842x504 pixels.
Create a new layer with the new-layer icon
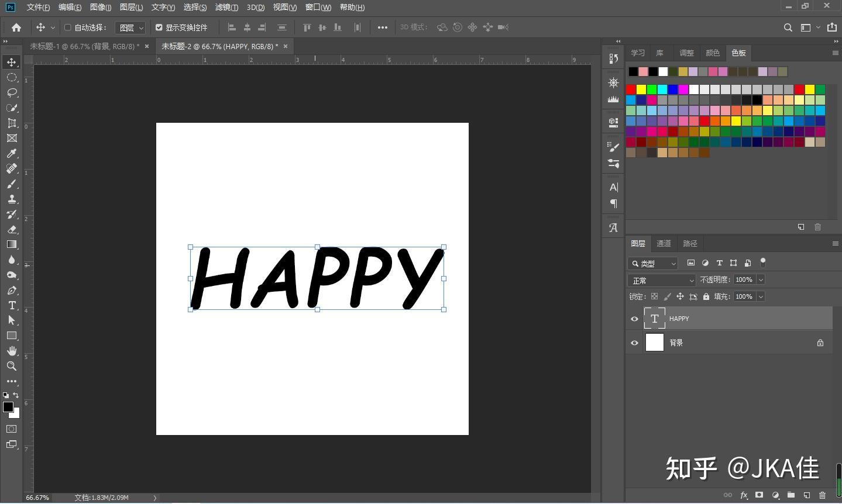[807, 495]
